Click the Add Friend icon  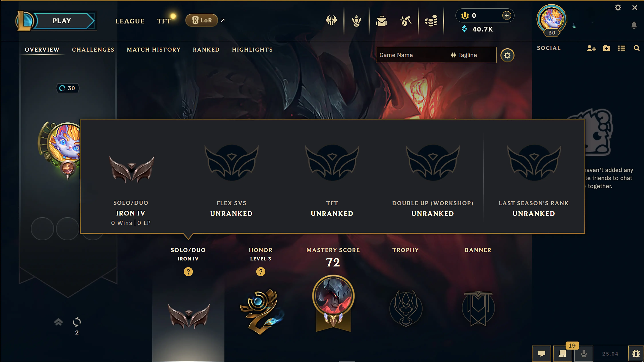point(591,48)
